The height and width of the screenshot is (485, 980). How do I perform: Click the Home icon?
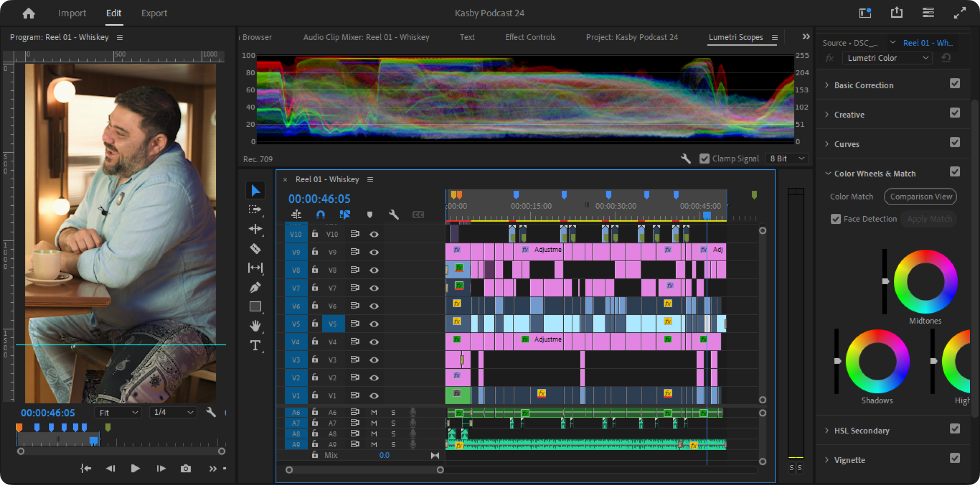coord(29,13)
